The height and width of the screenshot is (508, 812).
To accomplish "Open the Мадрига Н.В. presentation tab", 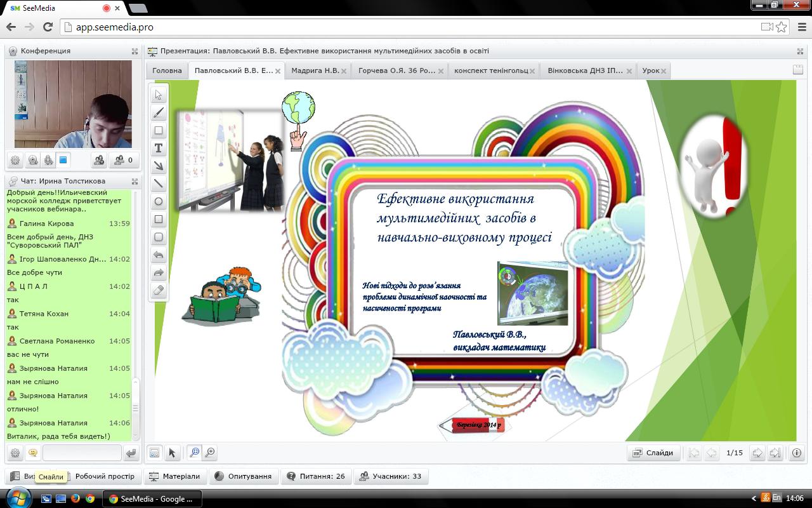I will (315, 70).
